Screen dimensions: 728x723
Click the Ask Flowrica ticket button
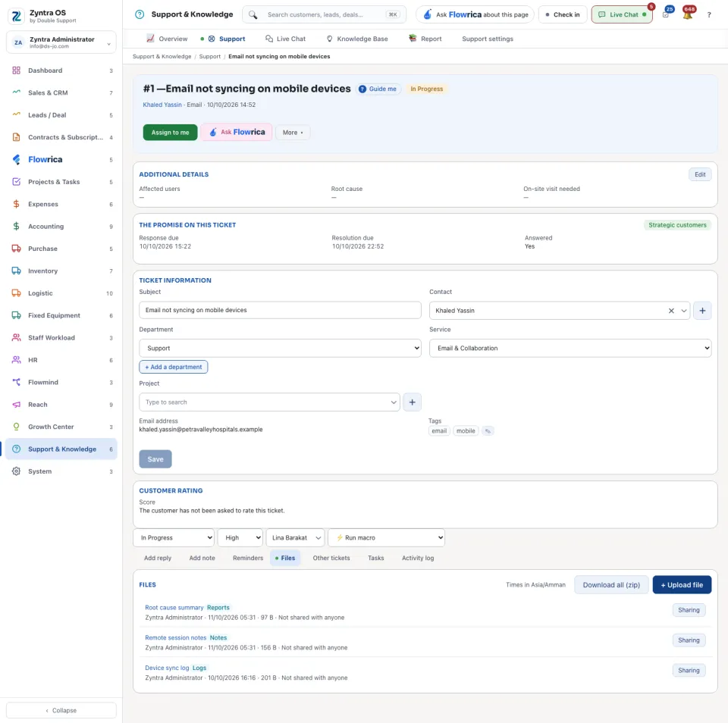237,133
